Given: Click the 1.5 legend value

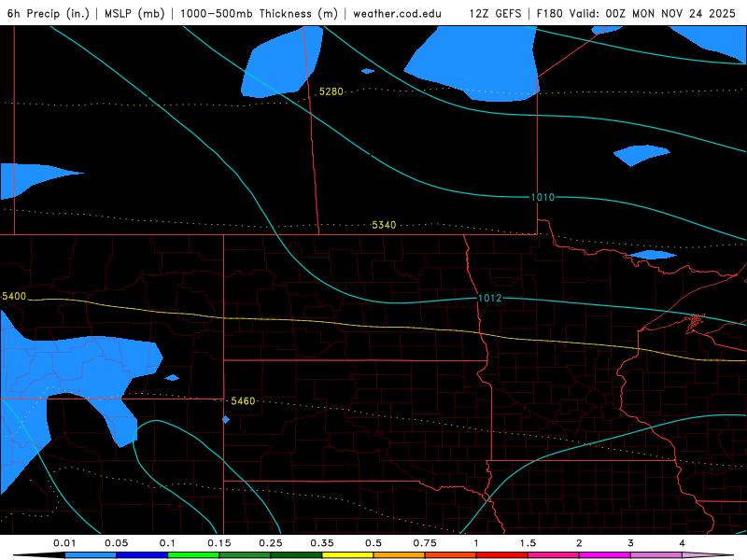Looking at the screenshot, I should 528,543.
